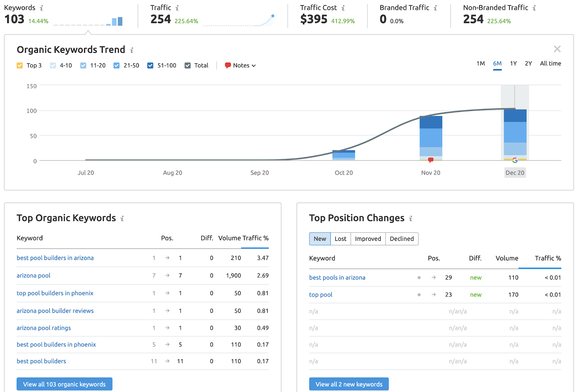Open the Organic Keywords Trend info icon
579x392 pixels.
pos(132,50)
